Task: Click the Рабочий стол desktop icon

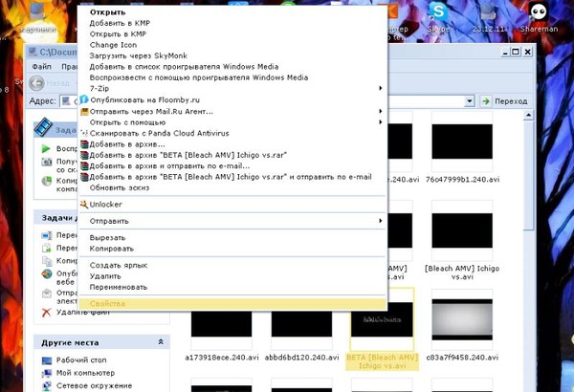Action: (47, 360)
